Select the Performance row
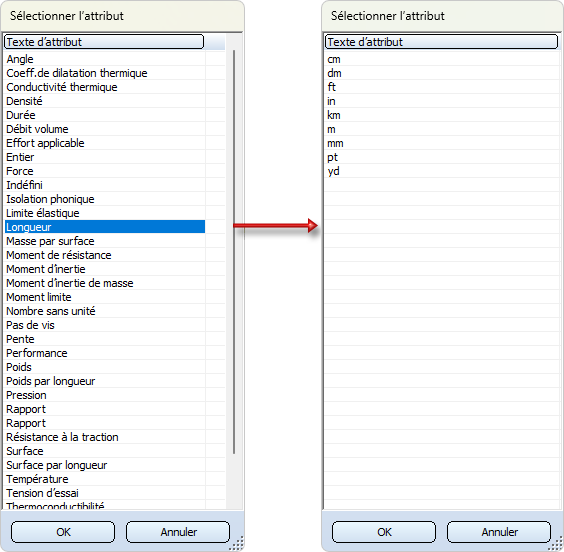The image size is (564, 552). 105,353
